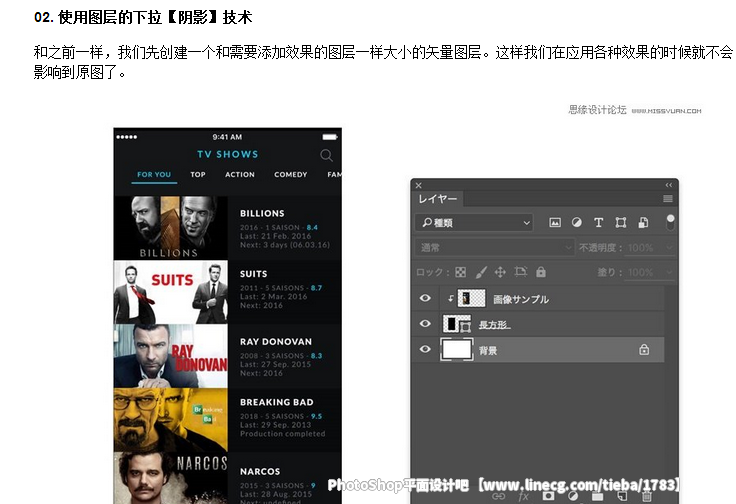Click the TV SHOWS title
The height and width of the screenshot is (504, 736).
tap(228, 154)
